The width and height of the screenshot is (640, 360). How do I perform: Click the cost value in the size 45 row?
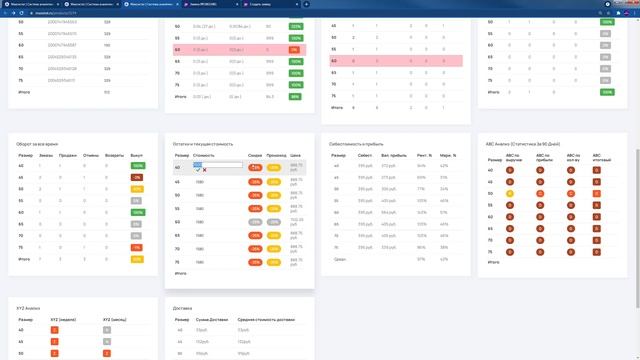tap(200, 182)
